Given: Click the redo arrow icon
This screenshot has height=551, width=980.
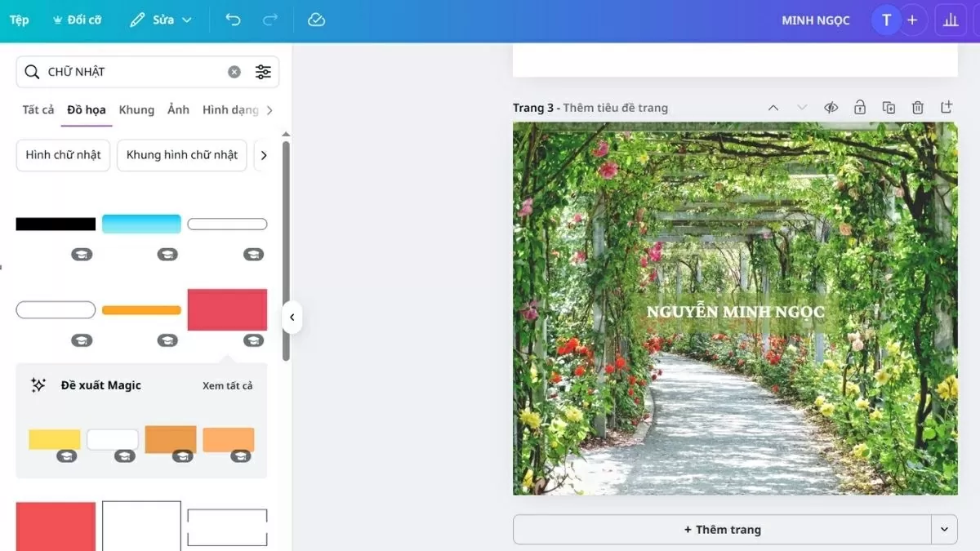Looking at the screenshot, I should pos(270,20).
